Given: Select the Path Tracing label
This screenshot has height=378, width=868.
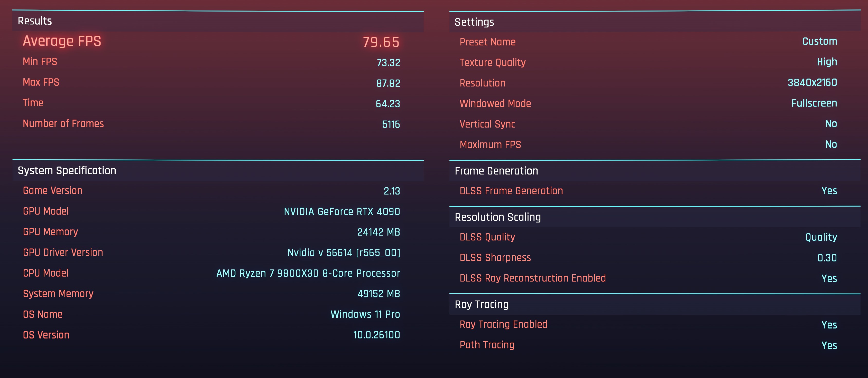Looking at the screenshot, I should coord(487,345).
